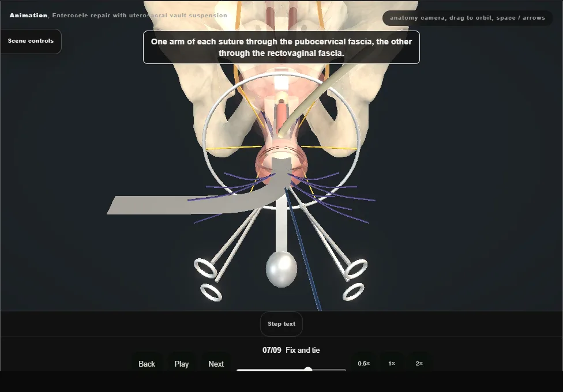Set playback speed to 0.5×
This screenshot has width=563, height=392.
pyautogui.click(x=364, y=363)
